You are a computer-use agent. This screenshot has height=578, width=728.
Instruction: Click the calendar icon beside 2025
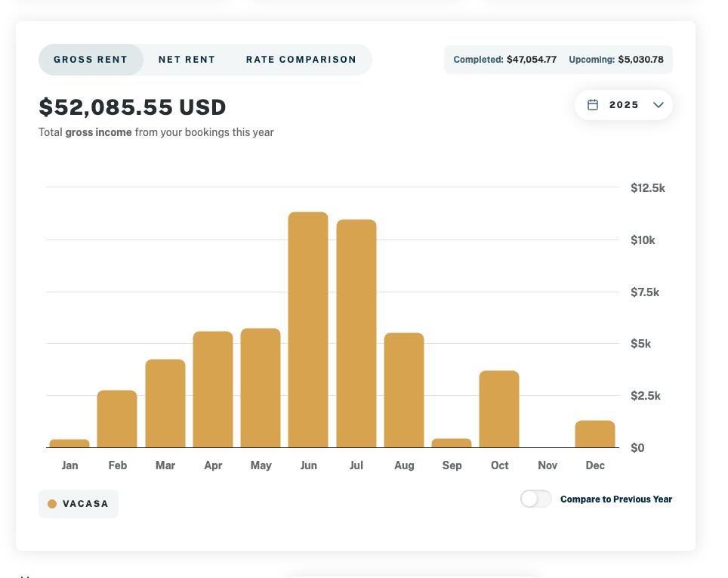coord(593,105)
